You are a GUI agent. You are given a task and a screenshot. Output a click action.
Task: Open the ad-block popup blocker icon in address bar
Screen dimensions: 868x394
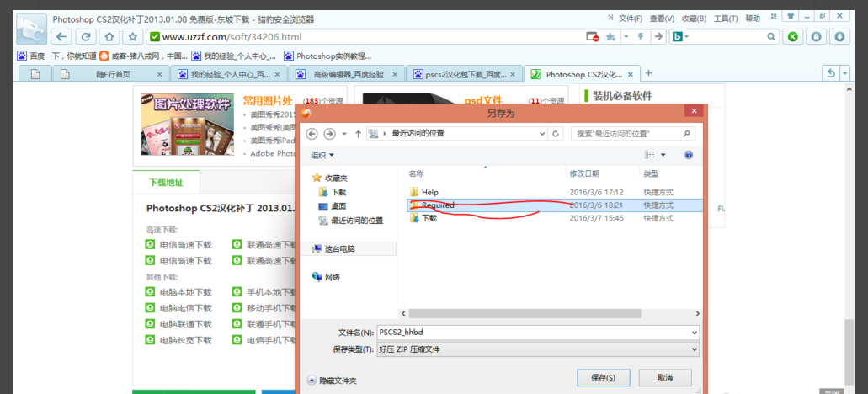pyautogui.click(x=593, y=37)
